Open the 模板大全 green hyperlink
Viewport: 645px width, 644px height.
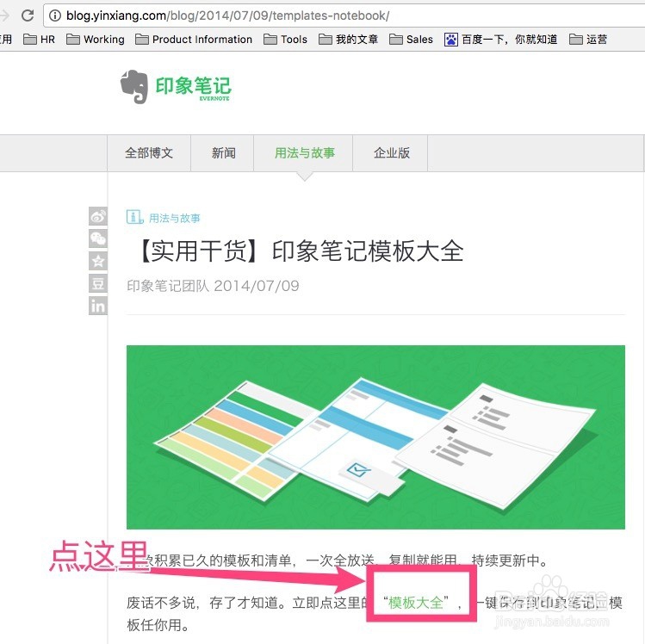415,603
